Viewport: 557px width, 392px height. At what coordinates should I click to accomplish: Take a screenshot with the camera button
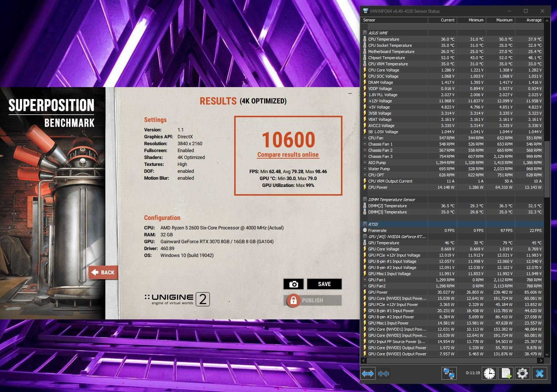[293, 284]
